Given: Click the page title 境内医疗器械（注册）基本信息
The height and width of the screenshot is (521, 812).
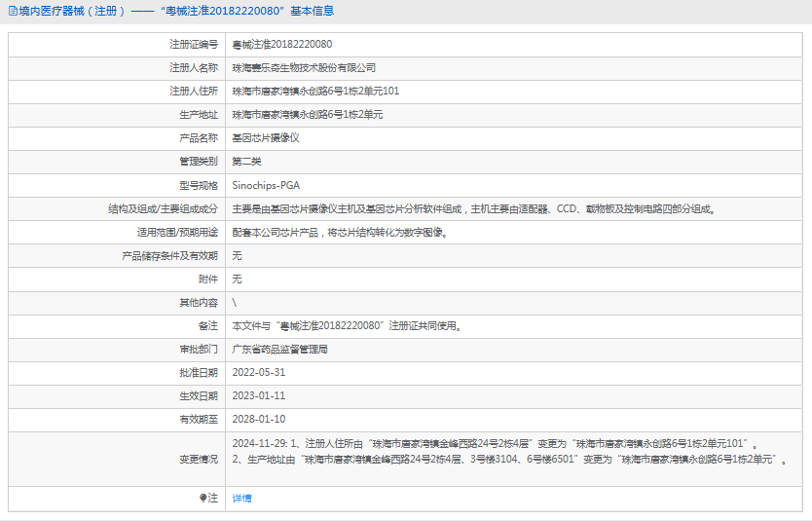Looking at the screenshot, I should (x=176, y=11).
